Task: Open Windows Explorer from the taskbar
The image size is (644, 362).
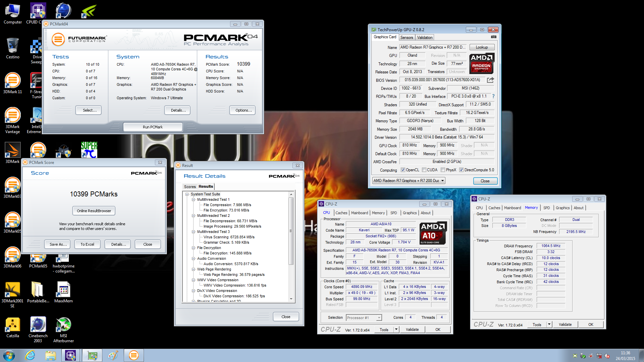Action: point(51,355)
